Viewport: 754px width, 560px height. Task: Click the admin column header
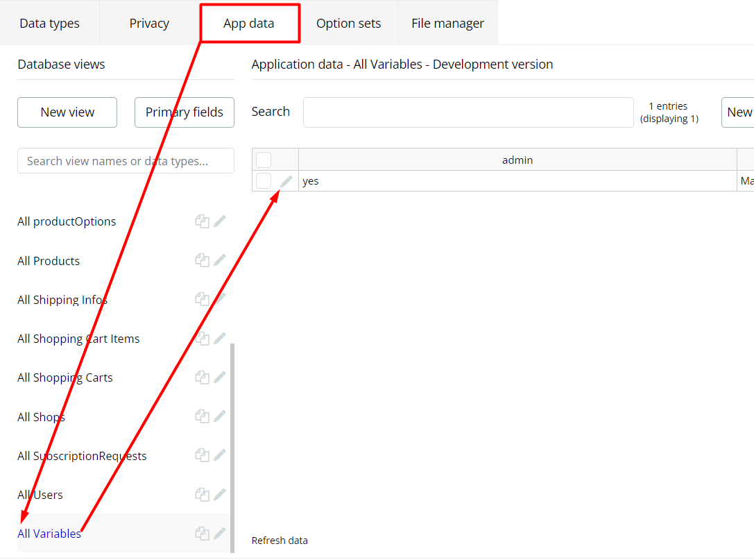coord(517,160)
